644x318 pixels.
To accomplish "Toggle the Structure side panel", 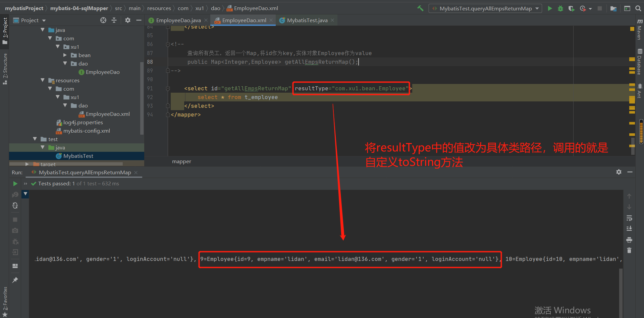I will (5, 69).
